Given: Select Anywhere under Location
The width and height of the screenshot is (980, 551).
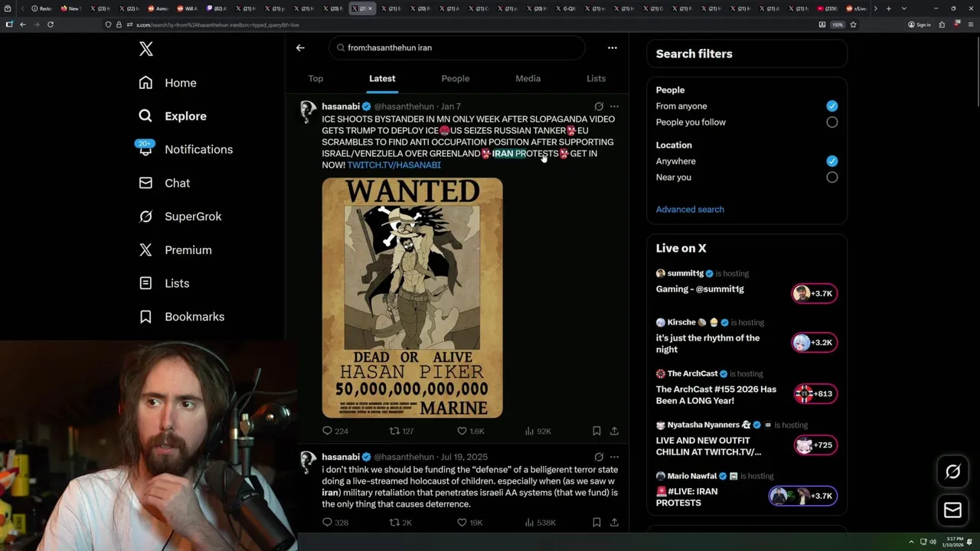Looking at the screenshot, I should coord(832,161).
